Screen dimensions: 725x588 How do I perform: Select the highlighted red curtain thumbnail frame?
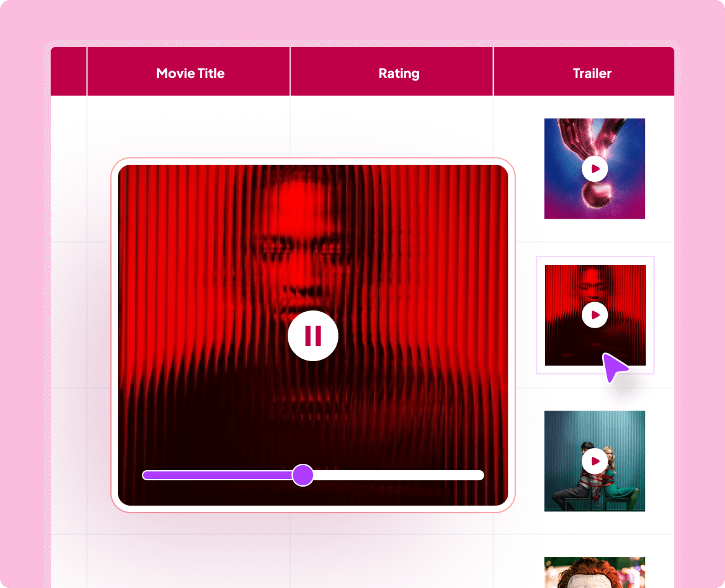(x=595, y=315)
